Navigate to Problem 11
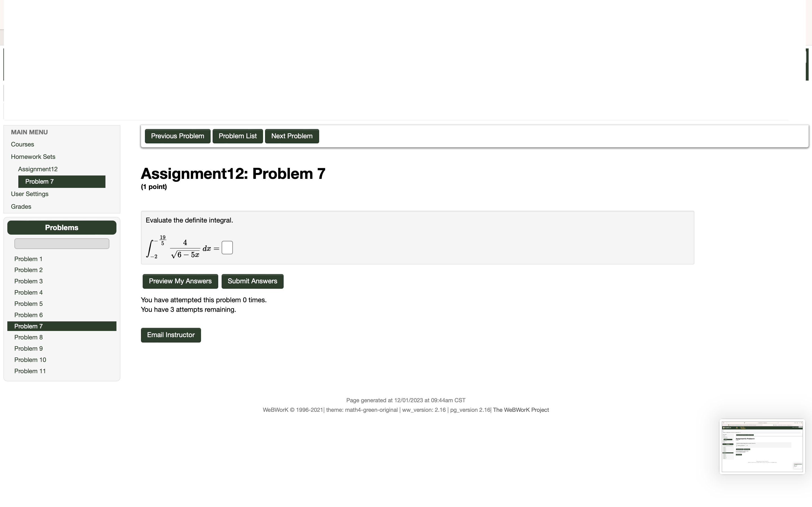This screenshot has height=507, width=812. (x=30, y=371)
